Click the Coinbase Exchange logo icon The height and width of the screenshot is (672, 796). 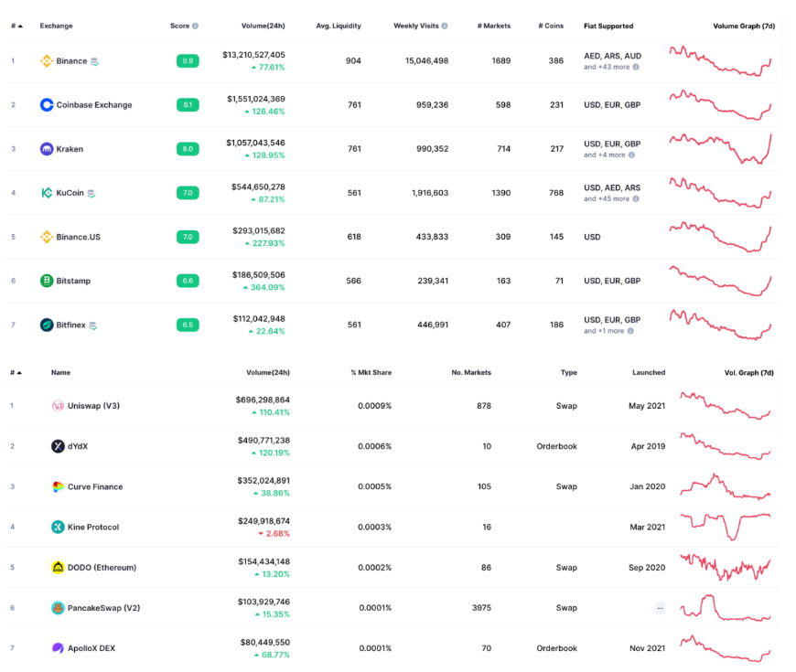point(47,105)
